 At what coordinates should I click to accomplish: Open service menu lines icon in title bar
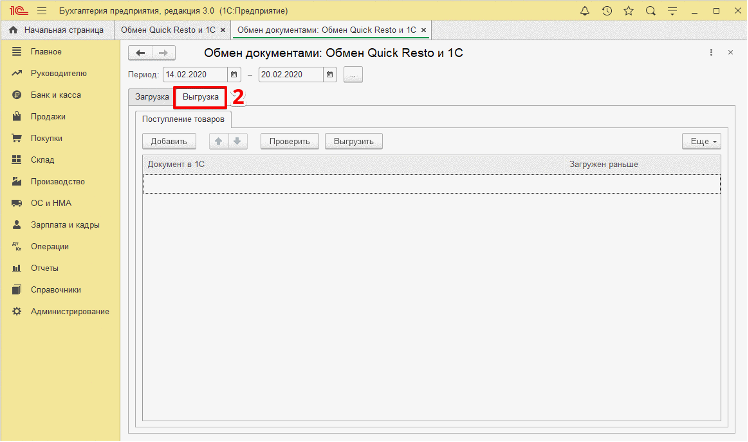click(x=673, y=10)
